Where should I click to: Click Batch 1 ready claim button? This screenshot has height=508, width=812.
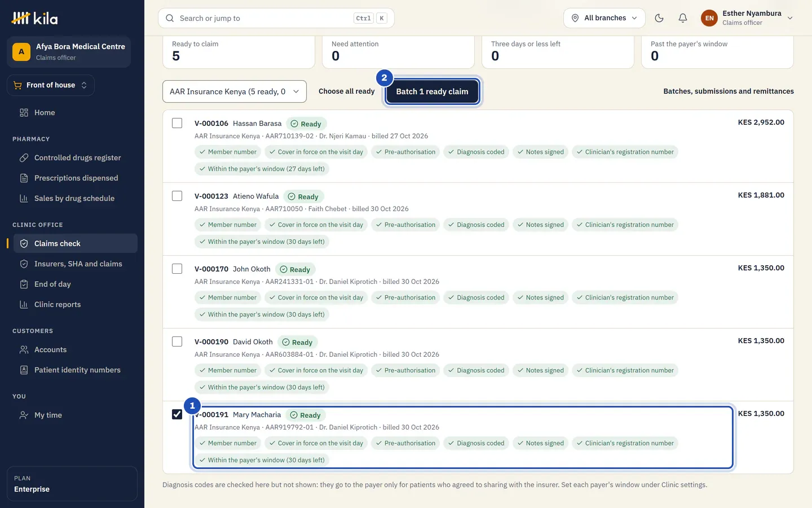pyautogui.click(x=432, y=91)
